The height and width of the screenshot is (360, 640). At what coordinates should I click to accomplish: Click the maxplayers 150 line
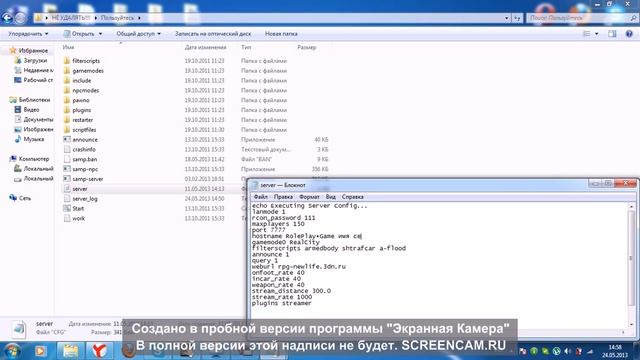278,224
